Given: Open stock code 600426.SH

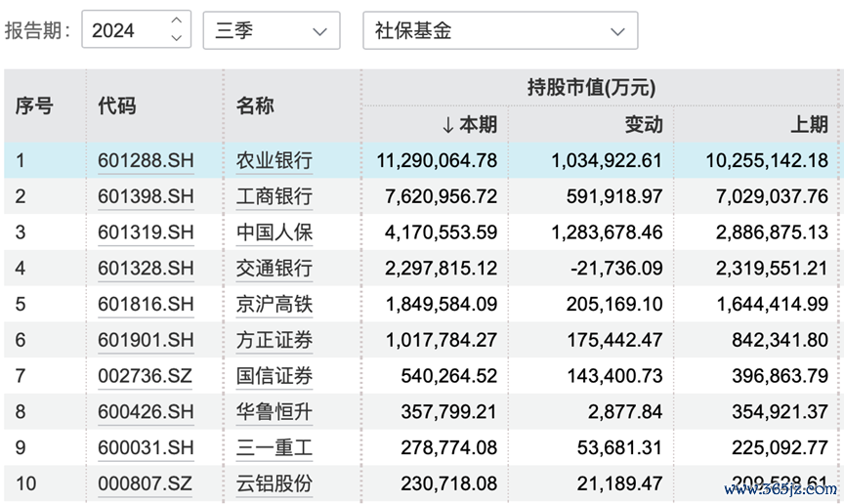Looking at the screenshot, I should (x=146, y=411).
